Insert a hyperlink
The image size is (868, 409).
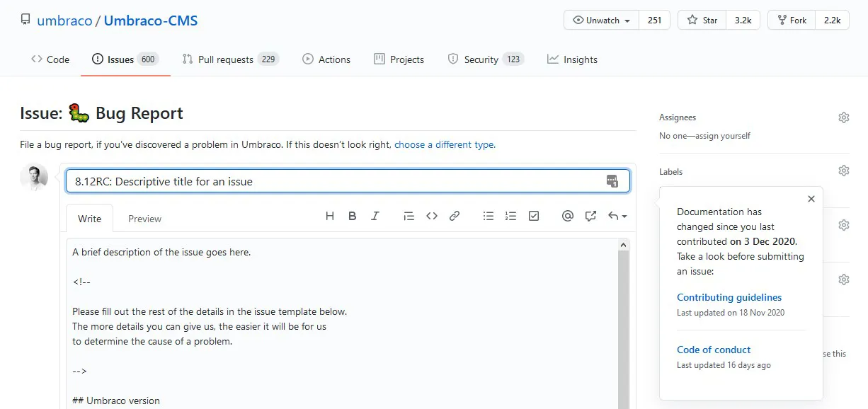tap(454, 216)
